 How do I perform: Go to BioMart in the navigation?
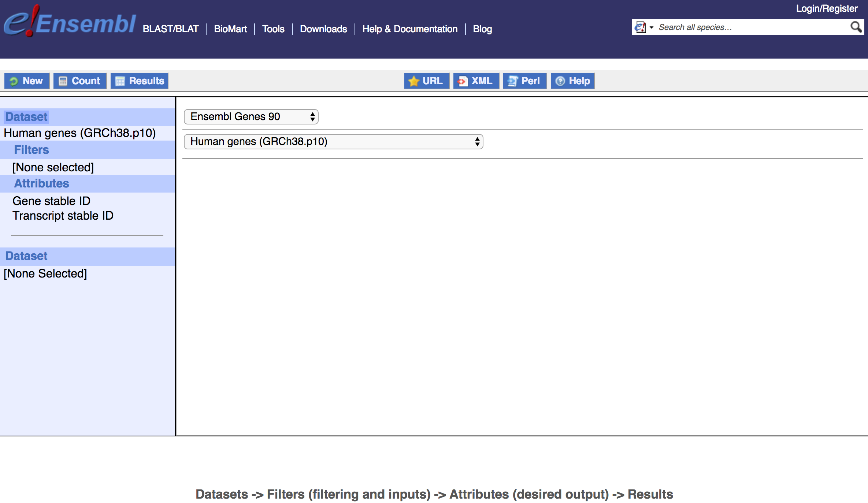[x=230, y=29]
